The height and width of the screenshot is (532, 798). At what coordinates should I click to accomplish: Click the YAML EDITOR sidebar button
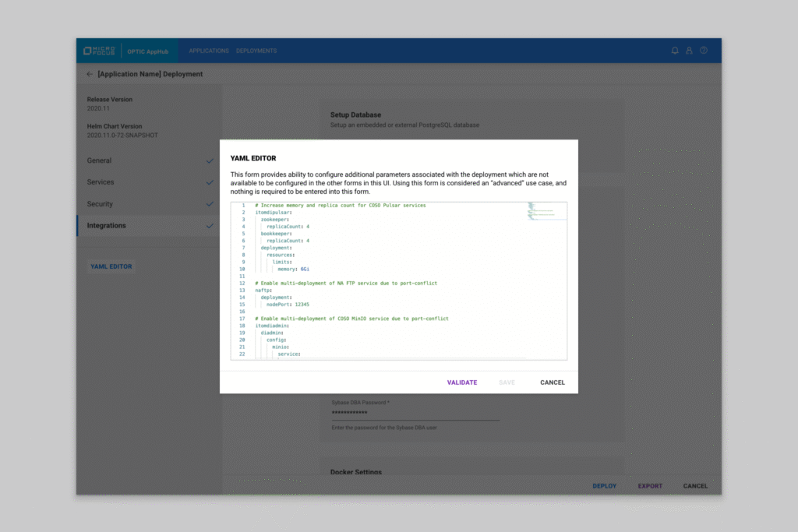click(x=111, y=266)
